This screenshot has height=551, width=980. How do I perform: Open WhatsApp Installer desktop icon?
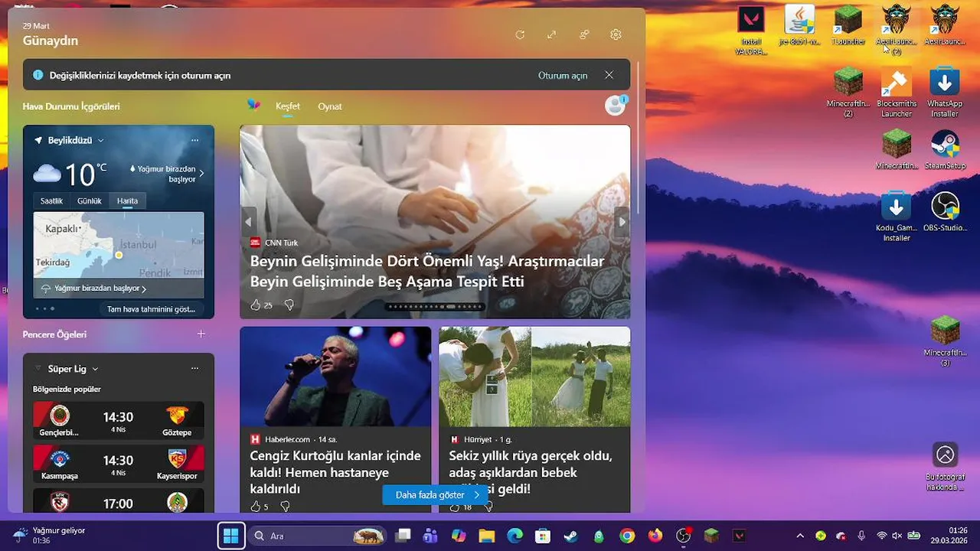945,93
